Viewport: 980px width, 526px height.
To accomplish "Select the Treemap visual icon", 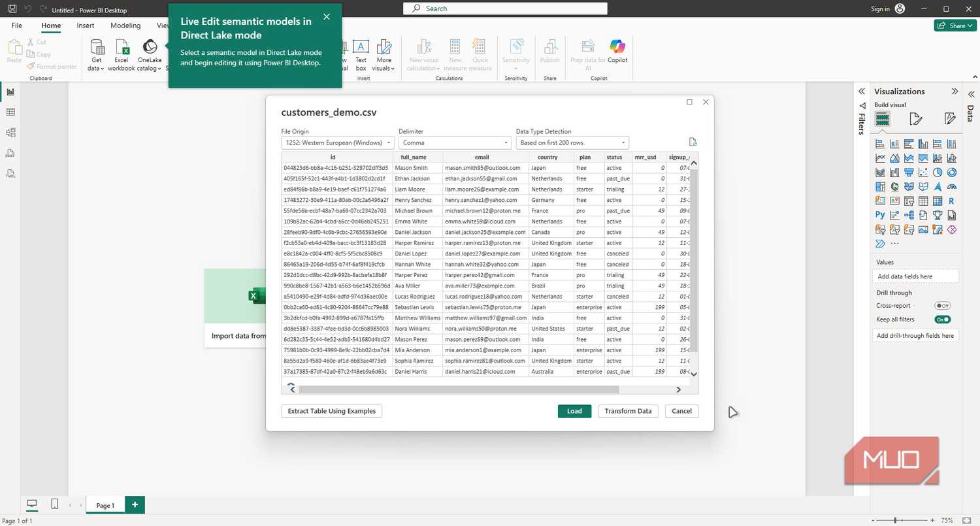I will pyautogui.click(x=880, y=187).
